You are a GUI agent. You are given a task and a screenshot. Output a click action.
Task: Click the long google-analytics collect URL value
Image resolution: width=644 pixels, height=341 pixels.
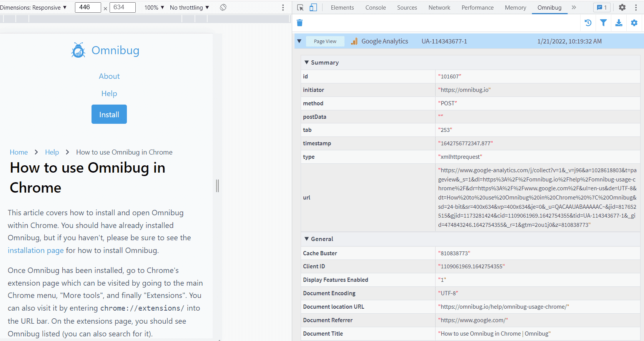coord(537,198)
